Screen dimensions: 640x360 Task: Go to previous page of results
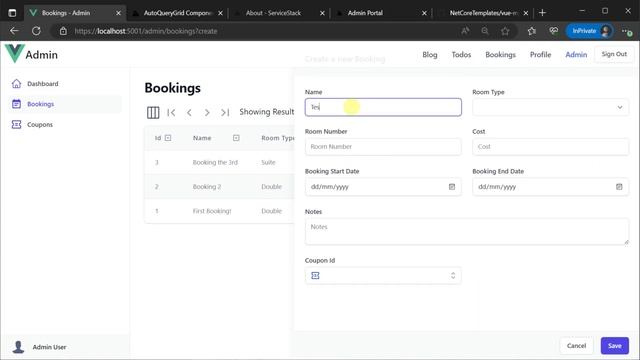click(189, 112)
